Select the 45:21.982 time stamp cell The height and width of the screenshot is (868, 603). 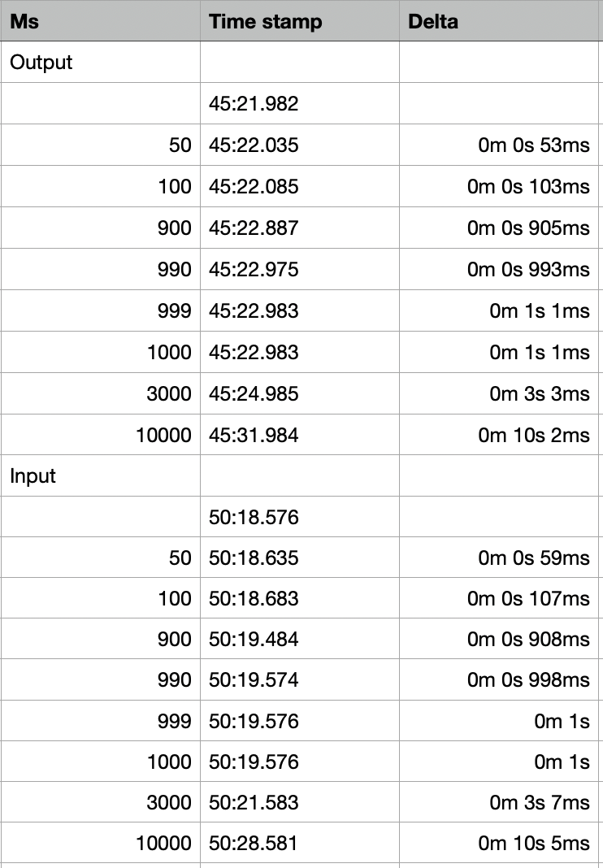[300, 103]
